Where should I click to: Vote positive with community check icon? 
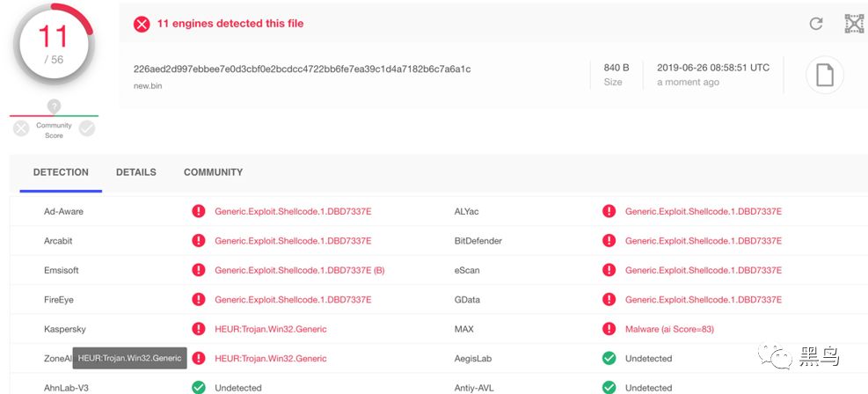(86, 128)
